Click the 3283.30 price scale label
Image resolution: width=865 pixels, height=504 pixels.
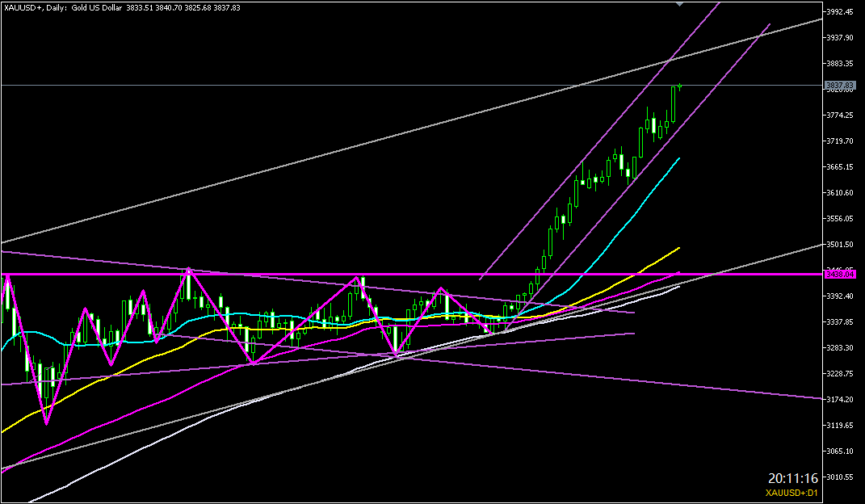tap(840, 348)
